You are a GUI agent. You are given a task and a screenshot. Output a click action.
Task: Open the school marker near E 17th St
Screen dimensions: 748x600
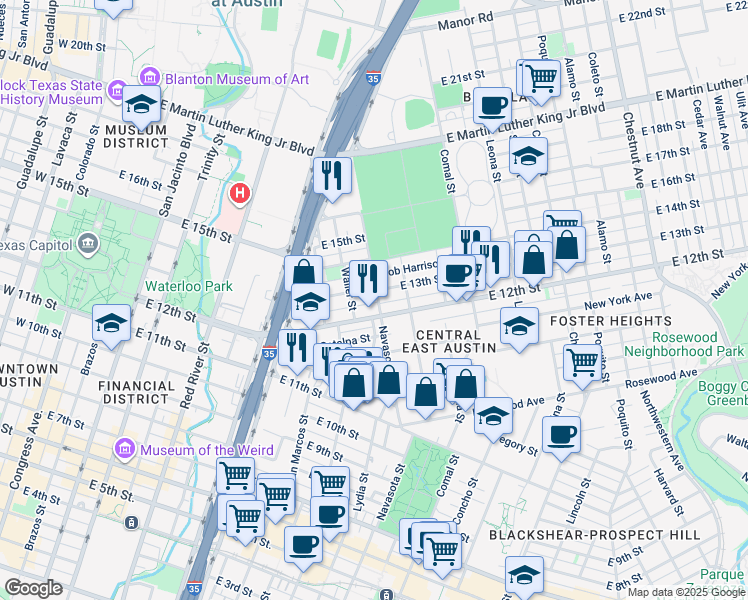coord(528,155)
